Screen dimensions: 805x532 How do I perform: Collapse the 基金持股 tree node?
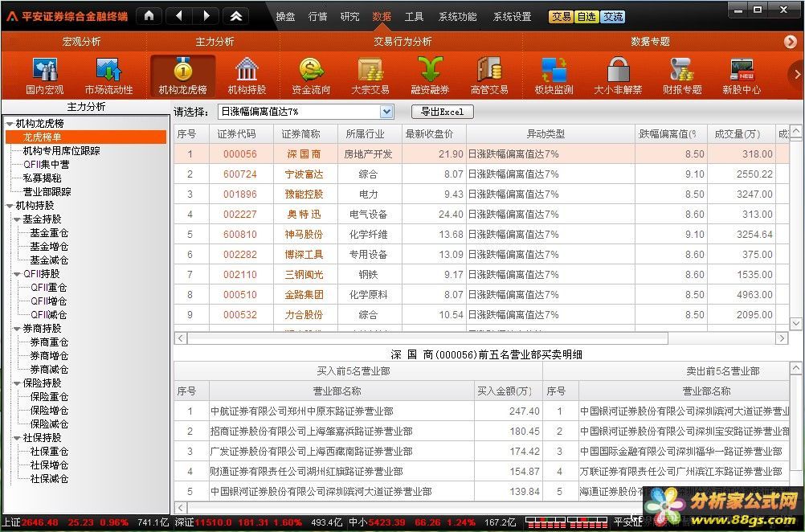pyautogui.click(x=17, y=219)
